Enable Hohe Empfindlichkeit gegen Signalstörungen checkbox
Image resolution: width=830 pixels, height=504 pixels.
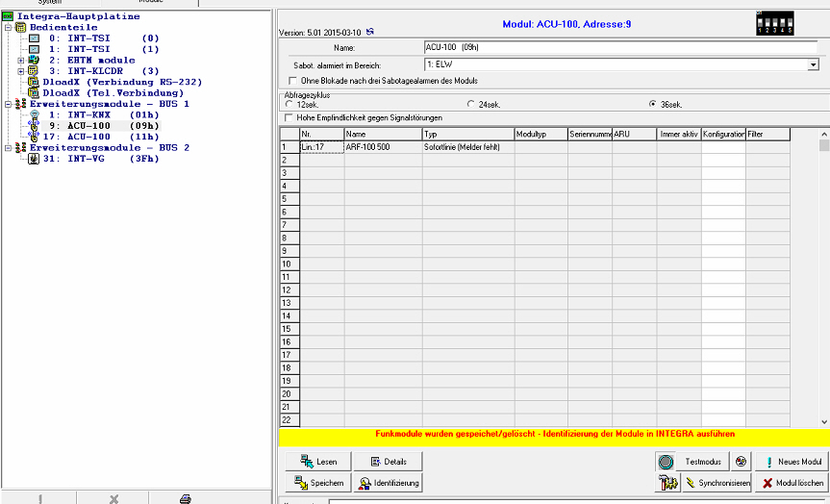coord(288,117)
